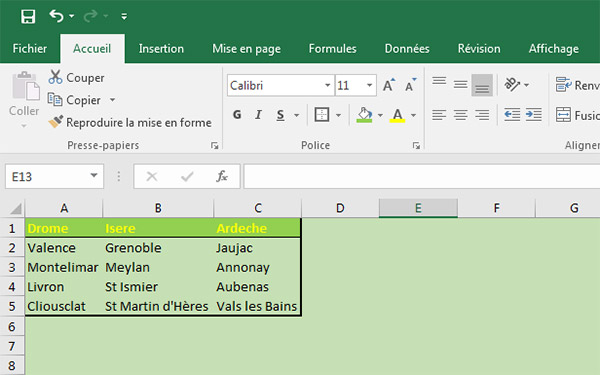
Task: Open the Copier dropdown arrow
Action: [x=112, y=100]
